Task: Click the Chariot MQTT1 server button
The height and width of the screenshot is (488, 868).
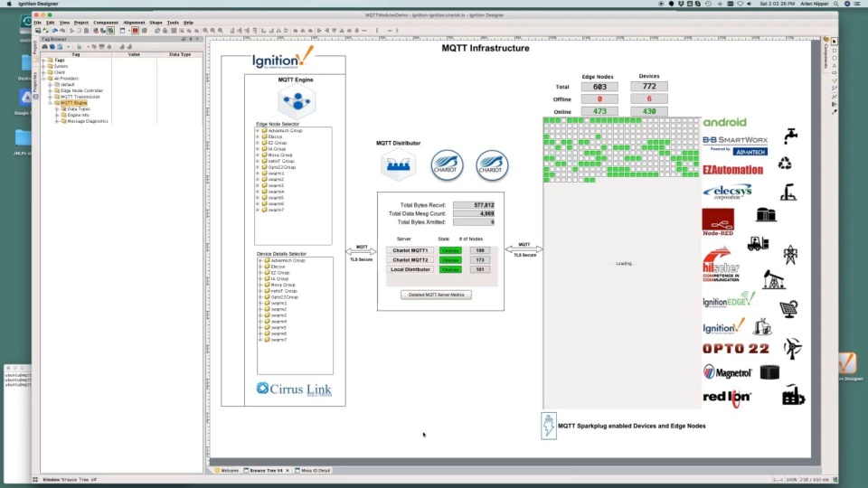Action: coord(410,250)
